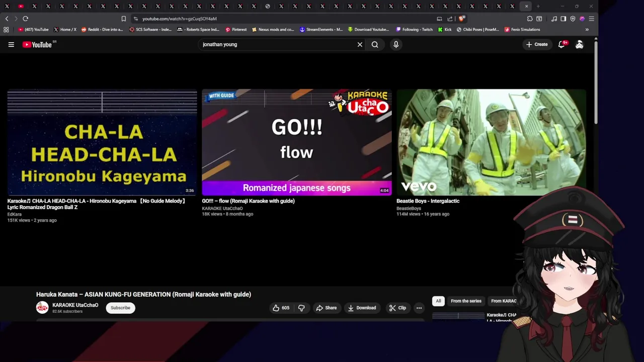This screenshot has height=362, width=644.
Task: Open the apps grid in bookmarks bar
Action: pyautogui.click(x=6, y=30)
